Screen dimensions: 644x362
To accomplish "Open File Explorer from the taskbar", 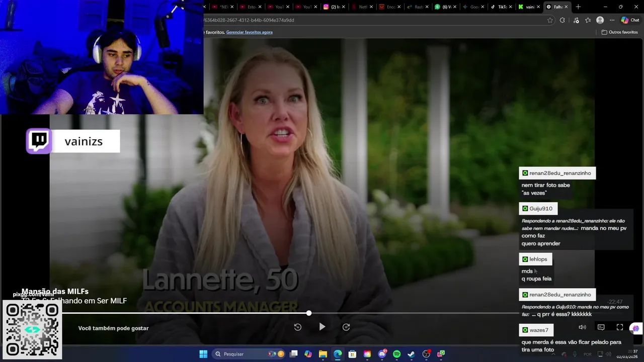I will pos(323,354).
